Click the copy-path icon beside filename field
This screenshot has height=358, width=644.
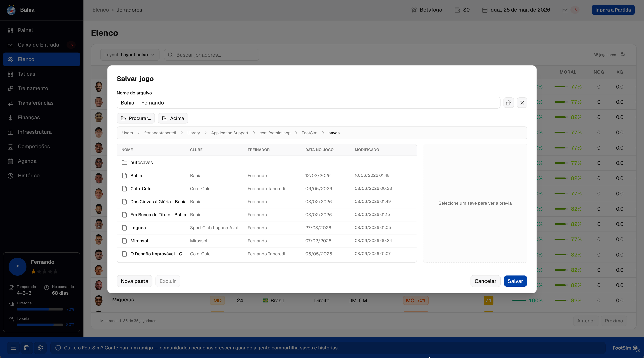509,103
